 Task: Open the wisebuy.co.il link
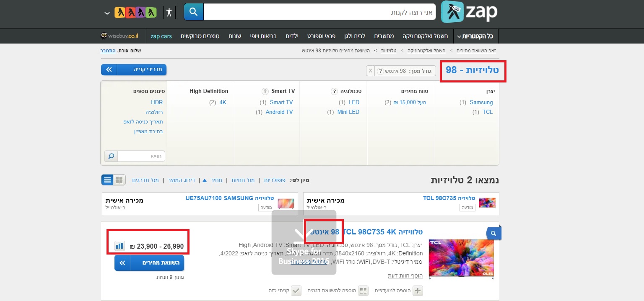[119, 36]
